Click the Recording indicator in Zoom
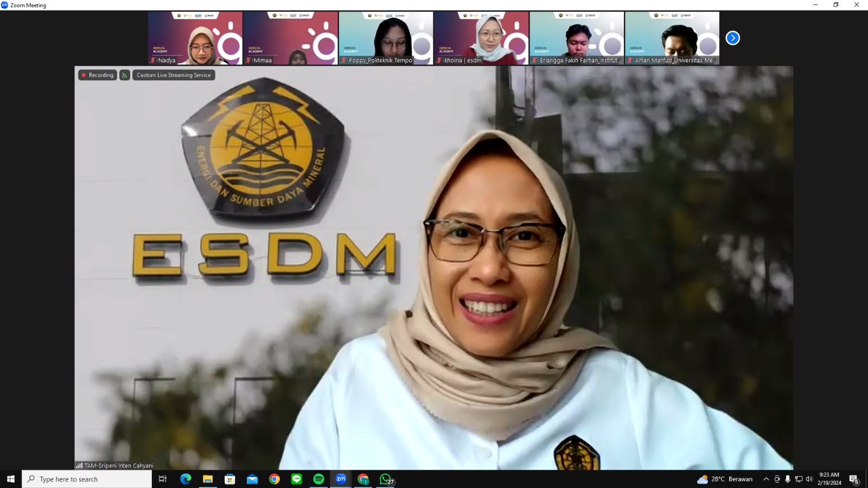The width and height of the screenshot is (868, 488). 98,75
